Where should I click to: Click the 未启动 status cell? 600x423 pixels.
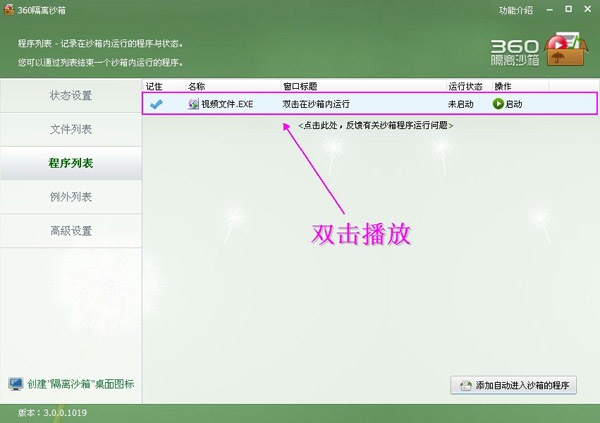coord(461,104)
